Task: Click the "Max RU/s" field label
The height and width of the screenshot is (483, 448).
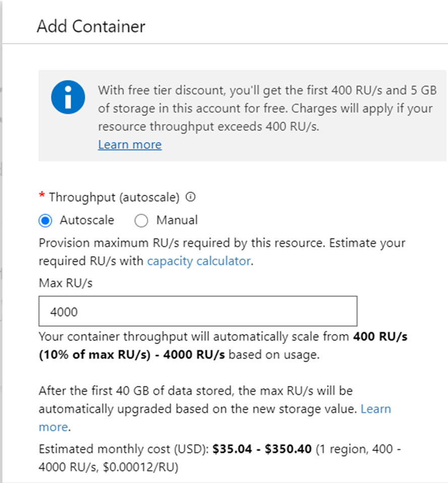Action: pos(66,283)
